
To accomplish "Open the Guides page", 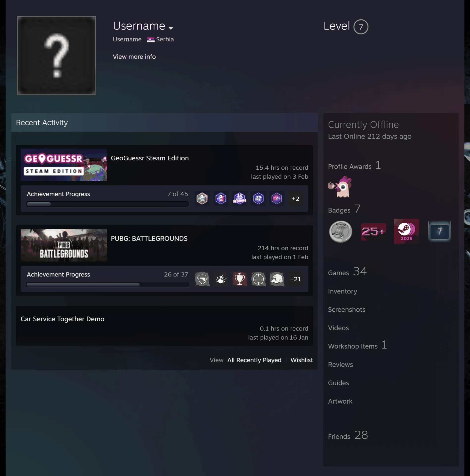I will click(x=338, y=383).
